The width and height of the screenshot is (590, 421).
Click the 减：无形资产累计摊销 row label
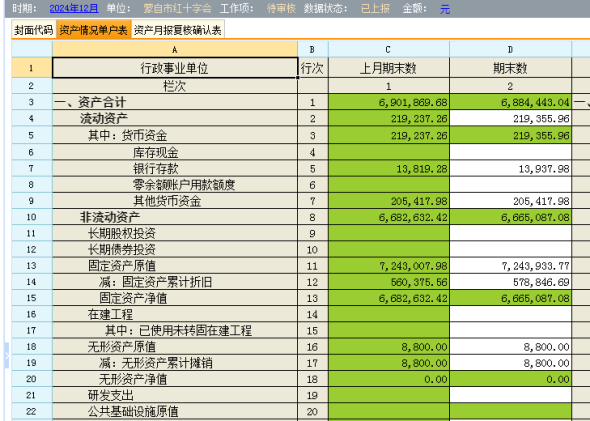[155, 363]
